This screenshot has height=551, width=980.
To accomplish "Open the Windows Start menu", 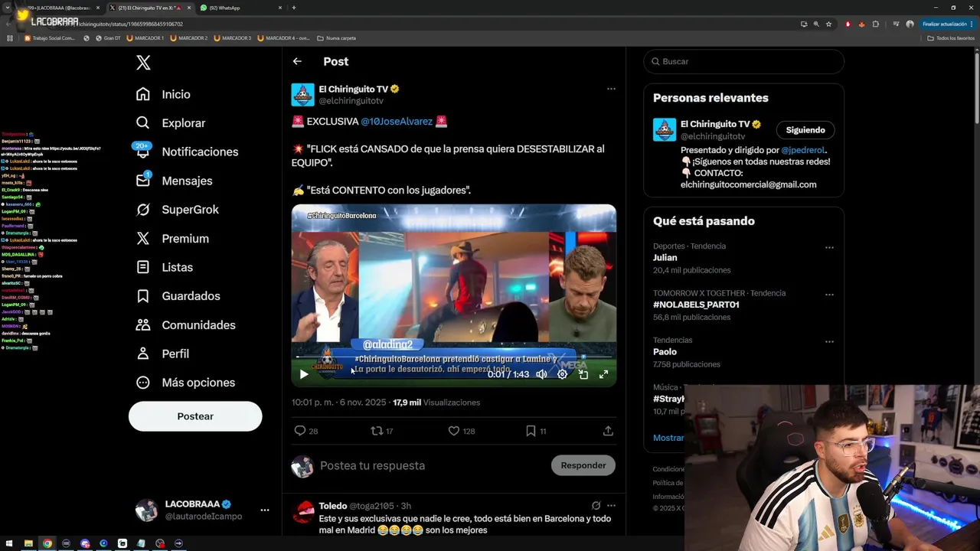I will click(x=9, y=543).
